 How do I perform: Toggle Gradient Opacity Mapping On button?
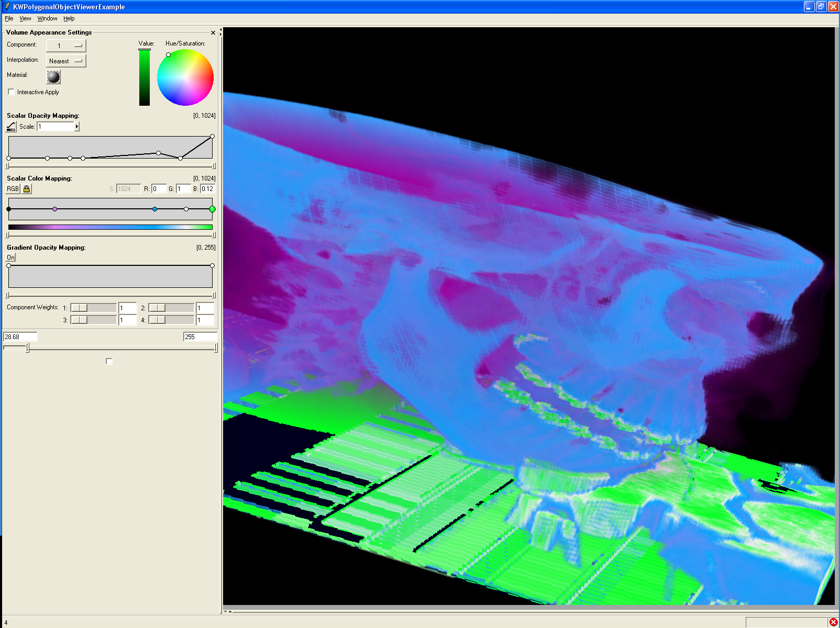pos(11,257)
